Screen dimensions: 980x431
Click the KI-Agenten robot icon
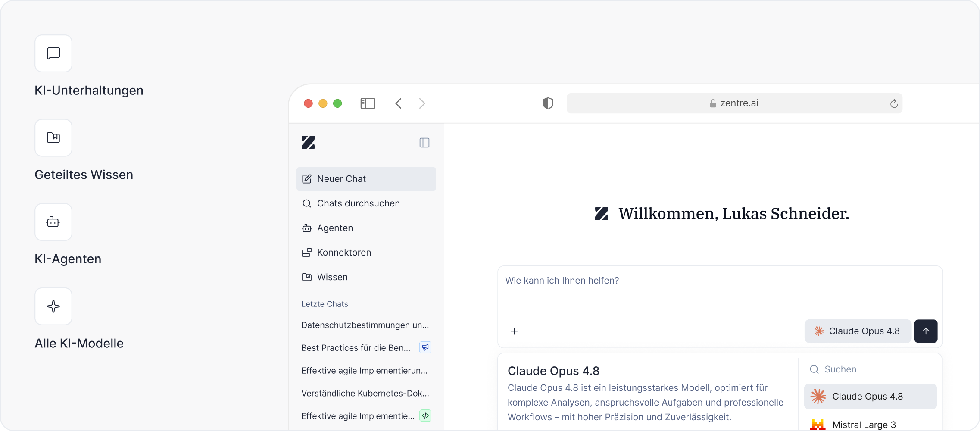coord(53,222)
